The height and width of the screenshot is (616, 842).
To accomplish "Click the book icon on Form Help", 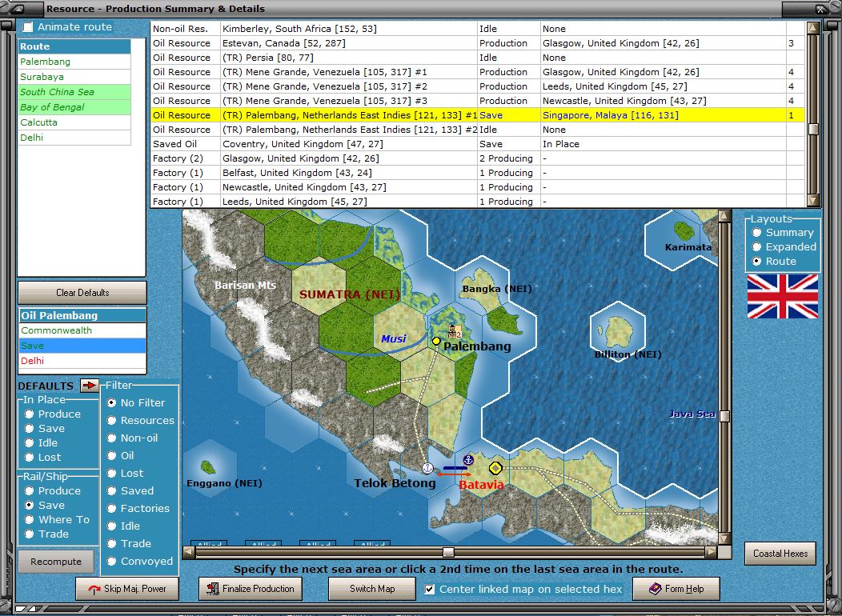I will pos(656,589).
